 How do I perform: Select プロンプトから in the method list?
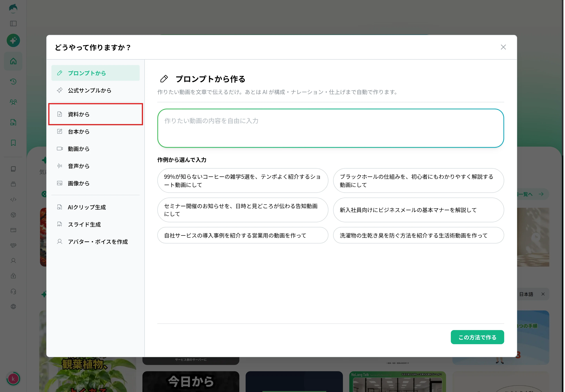[95, 73]
